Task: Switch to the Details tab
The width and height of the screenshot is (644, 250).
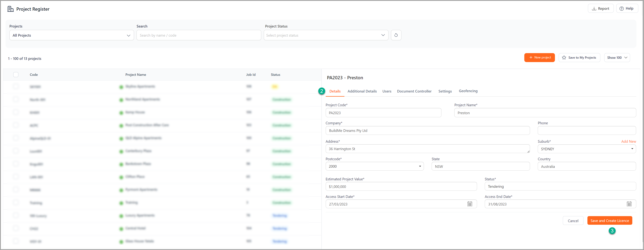Action: [335, 91]
